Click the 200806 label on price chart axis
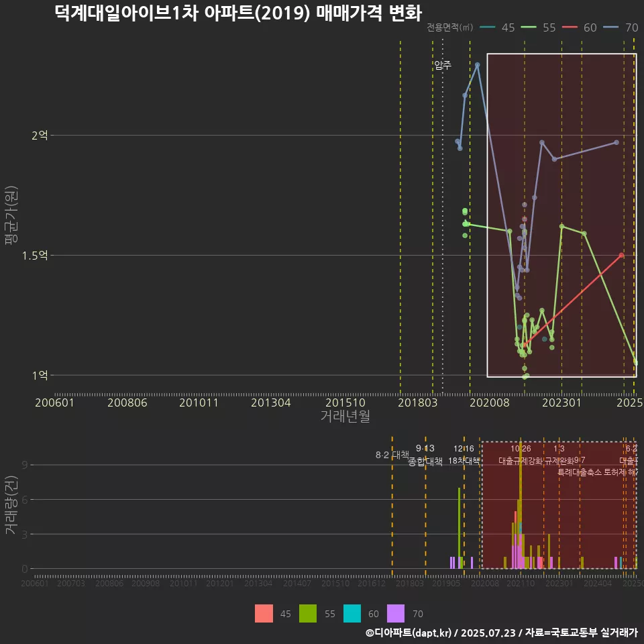The height and width of the screenshot is (644, 644). coord(127,402)
